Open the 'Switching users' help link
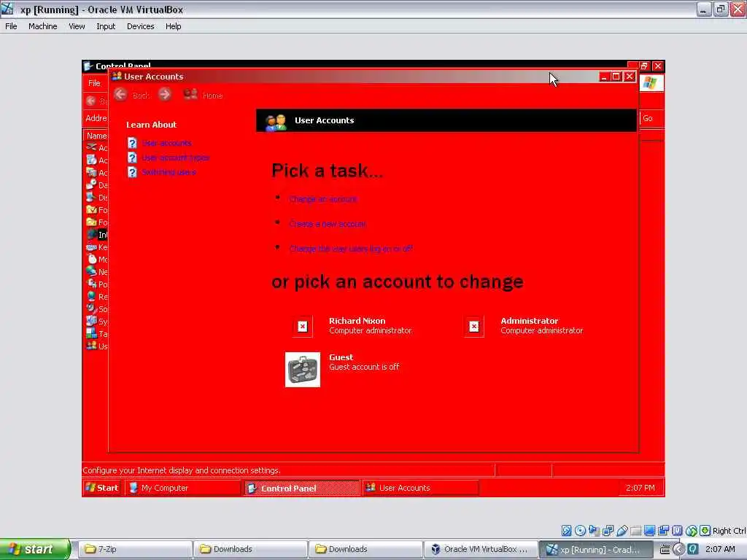Image resolution: width=747 pixels, height=560 pixels. (x=169, y=172)
